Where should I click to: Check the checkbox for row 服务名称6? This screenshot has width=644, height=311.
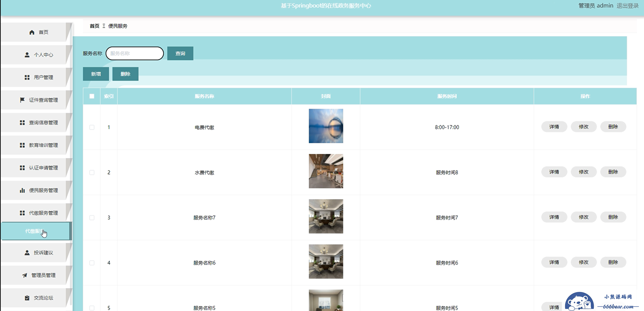click(92, 263)
